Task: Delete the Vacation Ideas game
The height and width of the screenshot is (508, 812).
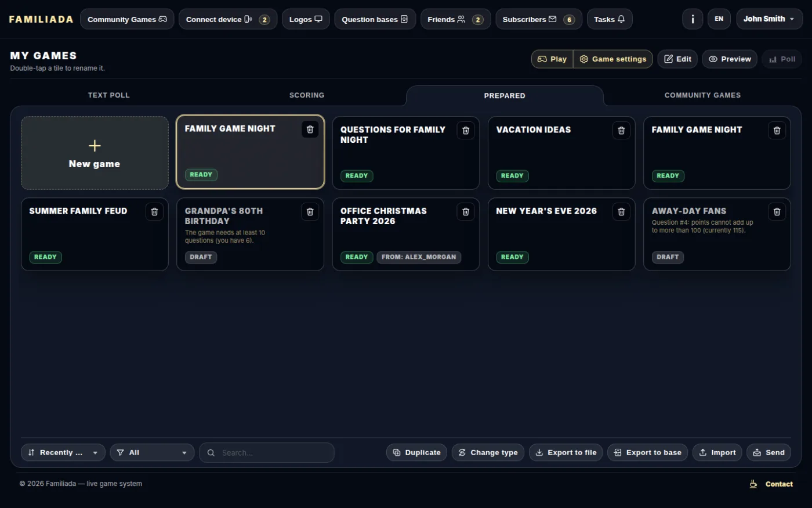Action: pyautogui.click(x=621, y=131)
